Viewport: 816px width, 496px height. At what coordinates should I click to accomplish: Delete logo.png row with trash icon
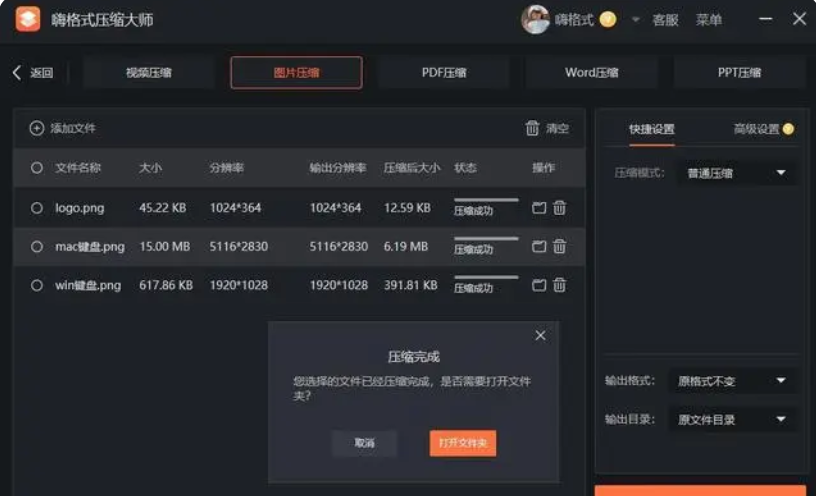pyautogui.click(x=560, y=208)
